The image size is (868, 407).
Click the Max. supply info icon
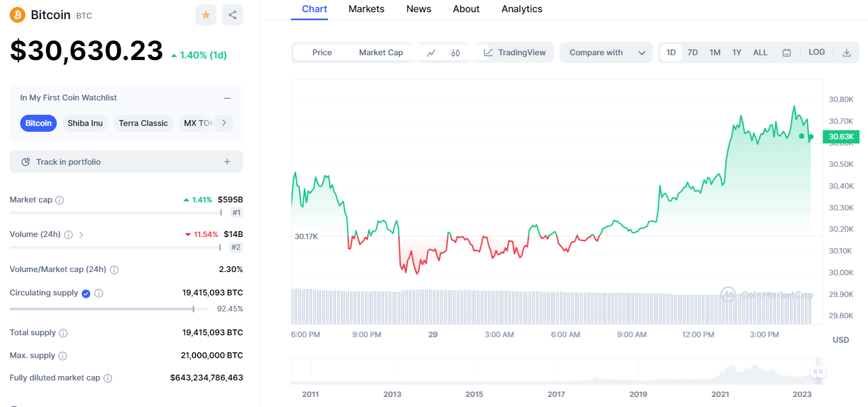63,356
